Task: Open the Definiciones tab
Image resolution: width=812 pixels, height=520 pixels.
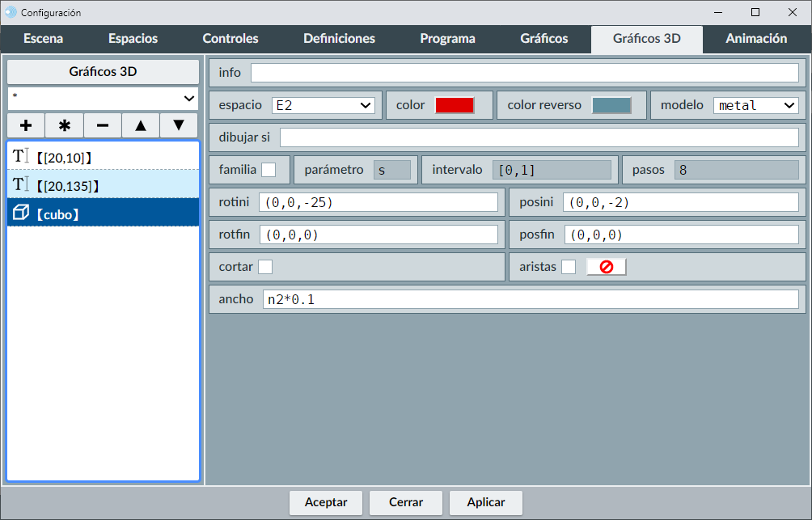Action: 339,39
